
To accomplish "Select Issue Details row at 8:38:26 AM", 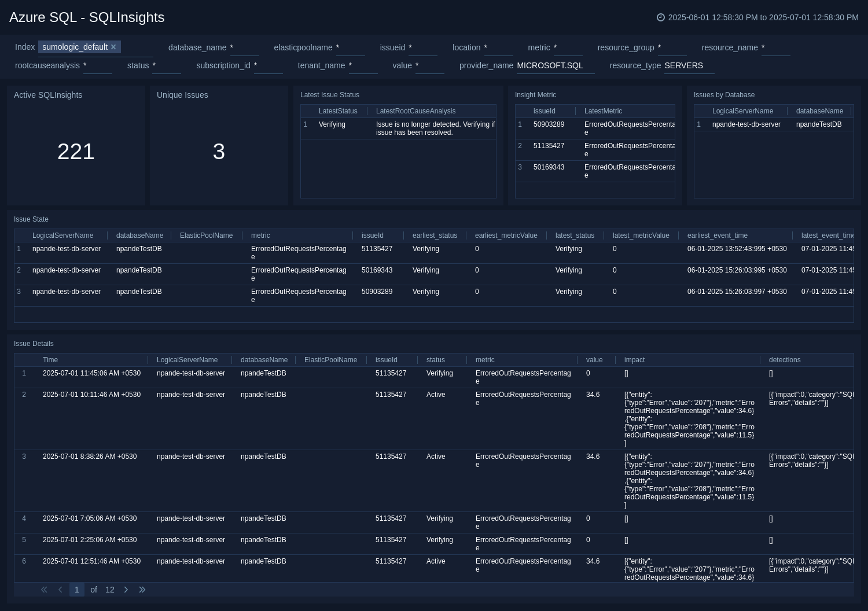I will pyautogui.click(x=434, y=481).
